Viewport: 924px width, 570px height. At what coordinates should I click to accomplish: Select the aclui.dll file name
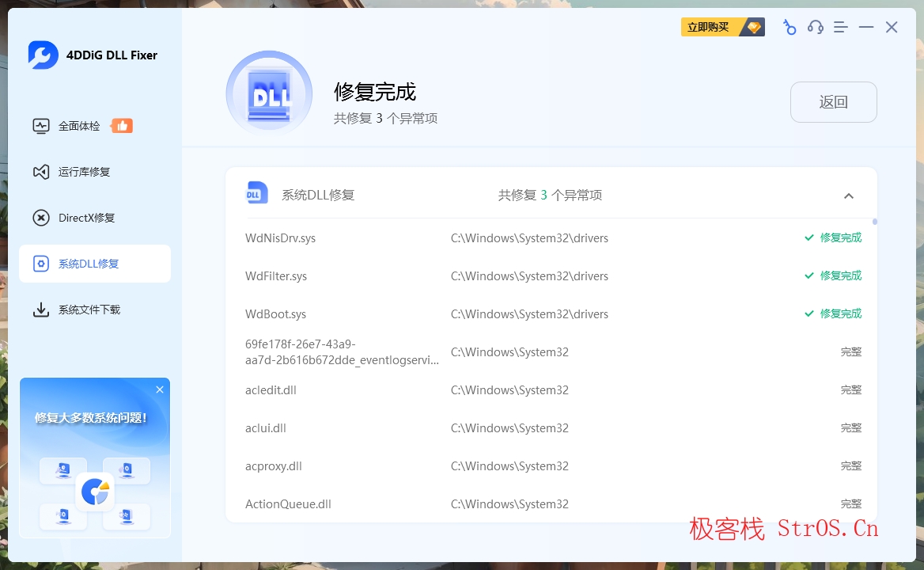(265, 428)
